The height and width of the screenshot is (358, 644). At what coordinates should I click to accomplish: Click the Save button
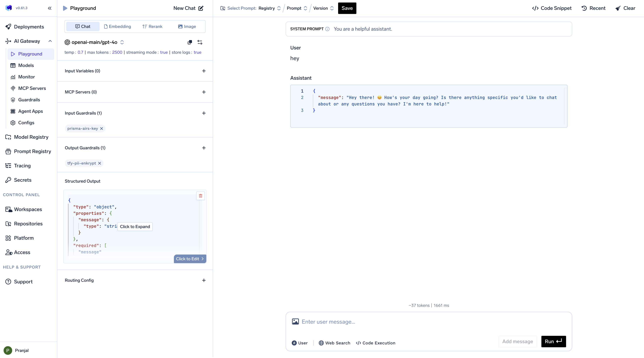point(347,8)
